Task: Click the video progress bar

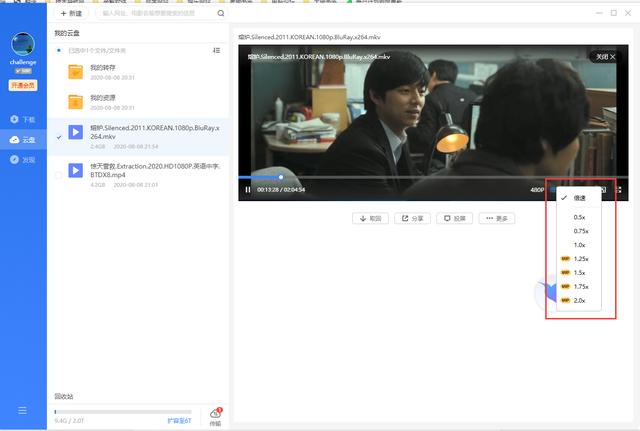Action: click(400, 178)
